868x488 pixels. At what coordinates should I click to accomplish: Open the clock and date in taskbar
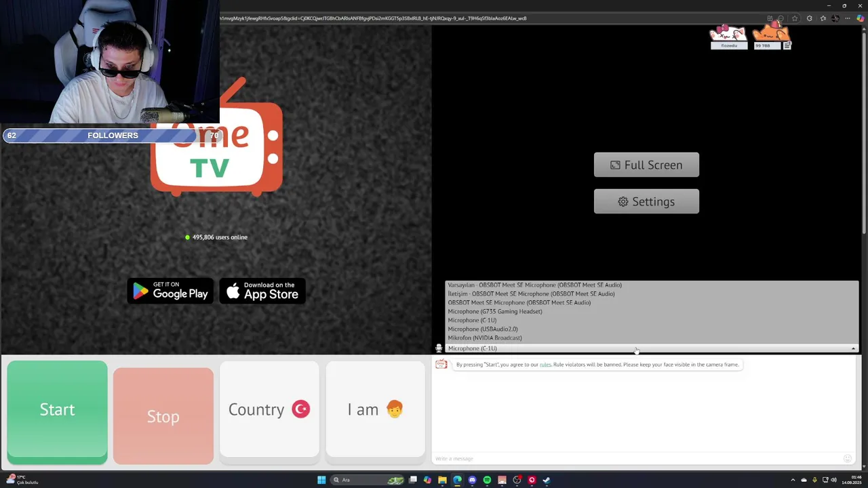coord(852,480)
